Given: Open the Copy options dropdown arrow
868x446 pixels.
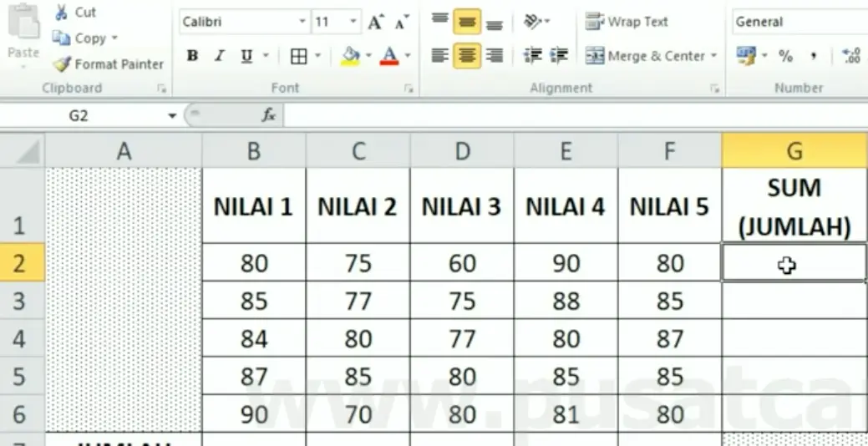Looking at the screenshot, I should pyautogui.click(x=114, y=38).
